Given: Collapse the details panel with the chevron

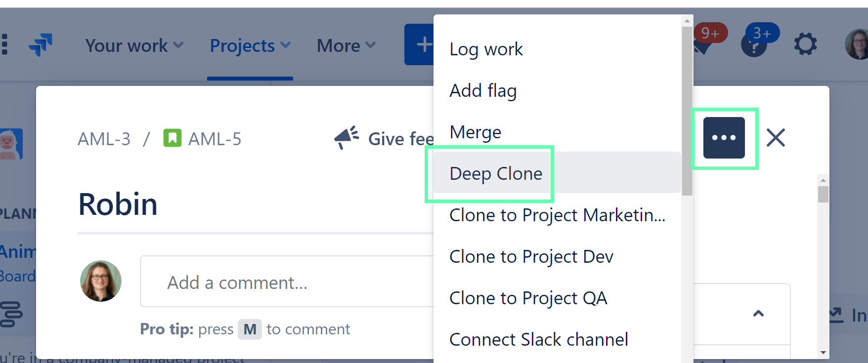Looking at the screenshot, I should (x=759, y=314).
